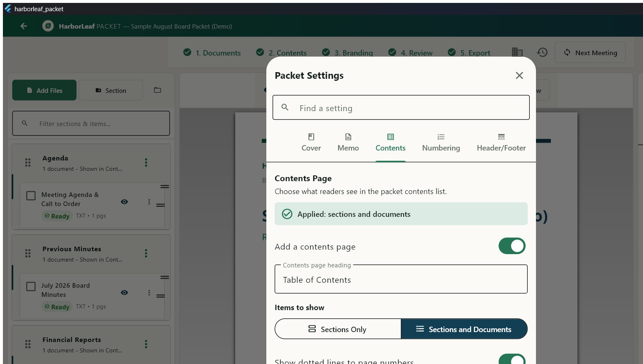
Task: Switch to the Cover settings tab
Action: (311, 143)
